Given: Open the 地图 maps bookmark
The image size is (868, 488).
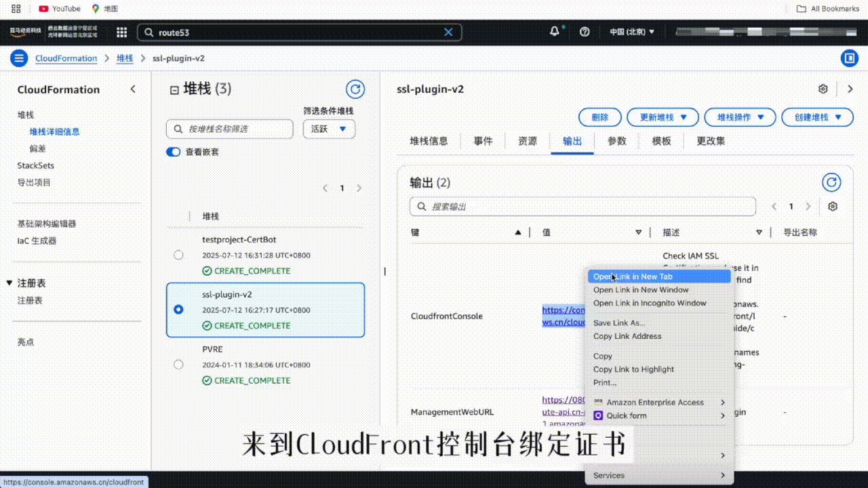Looking at the screenshot, I should pos(105,9).
